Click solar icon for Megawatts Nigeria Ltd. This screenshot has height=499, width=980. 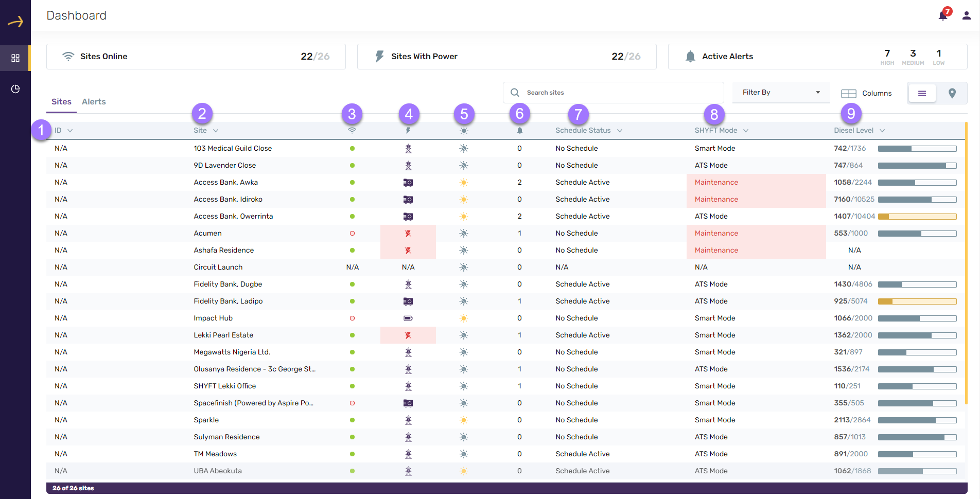(x=464, y=352)
